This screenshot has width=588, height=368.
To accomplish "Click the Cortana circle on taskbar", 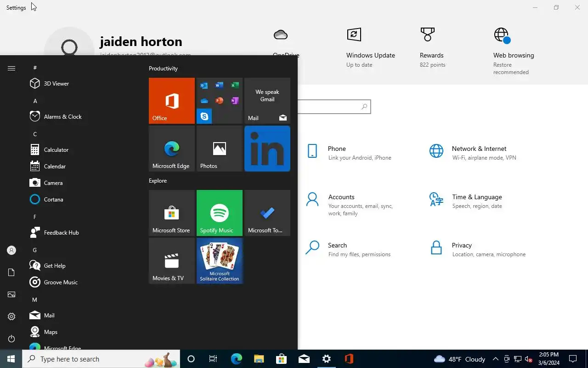I will [191, 359].
